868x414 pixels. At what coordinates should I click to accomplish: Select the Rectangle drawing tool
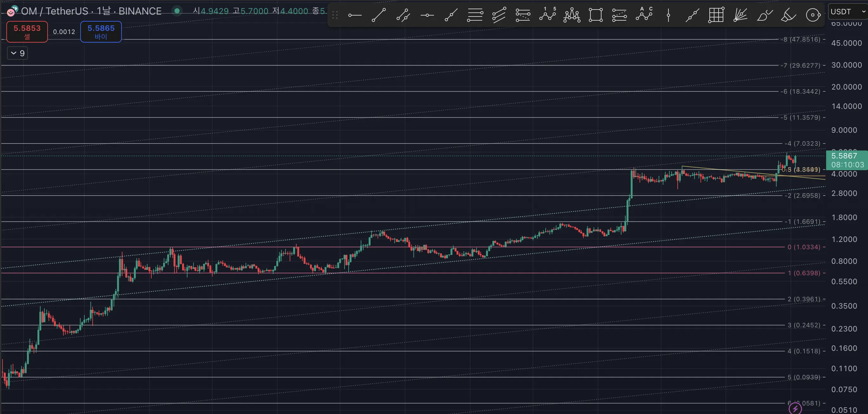pos(596,15)
